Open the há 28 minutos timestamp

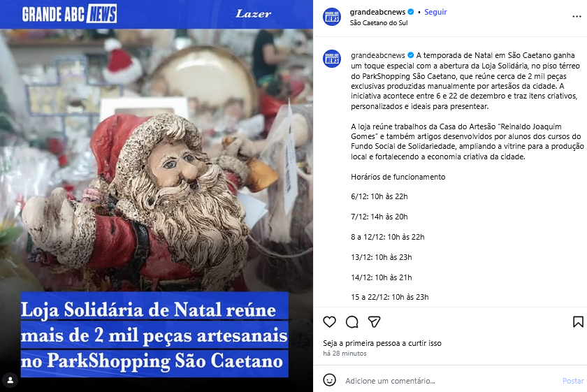[345, 354]
